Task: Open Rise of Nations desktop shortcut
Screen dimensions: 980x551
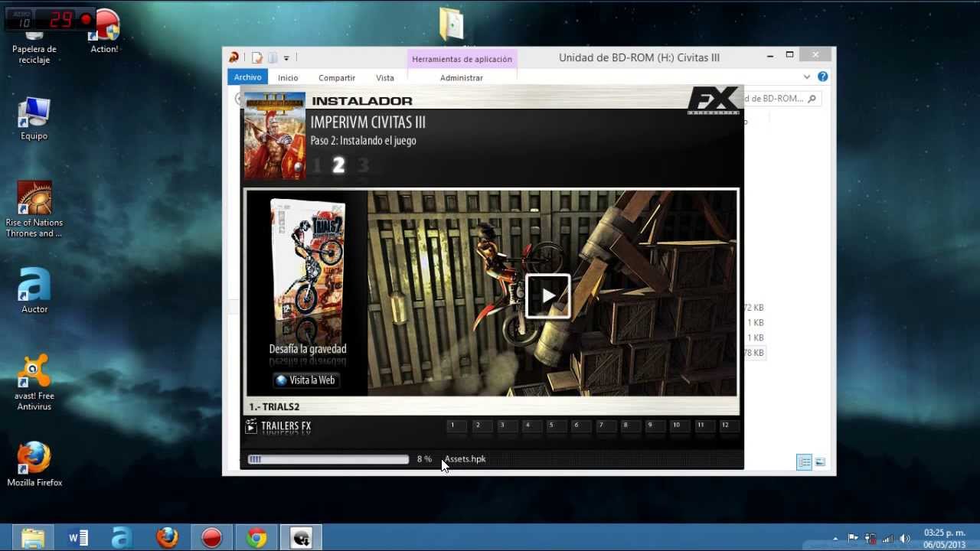Action: pyautogui.click(x=34, y=210)
